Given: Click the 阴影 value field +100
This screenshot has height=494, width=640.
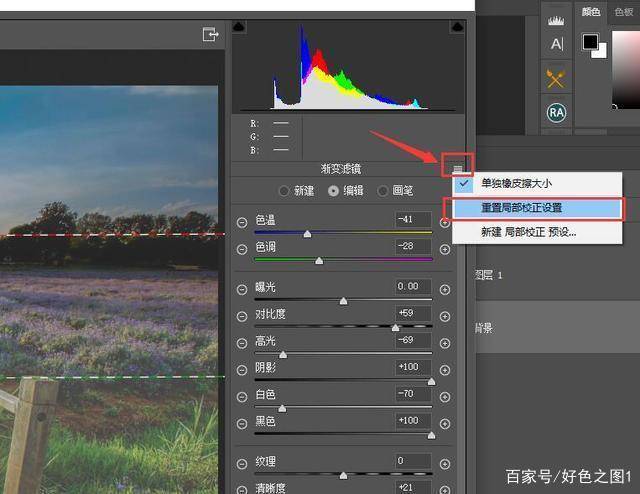Looking at the screenshot, I should 413,367.
